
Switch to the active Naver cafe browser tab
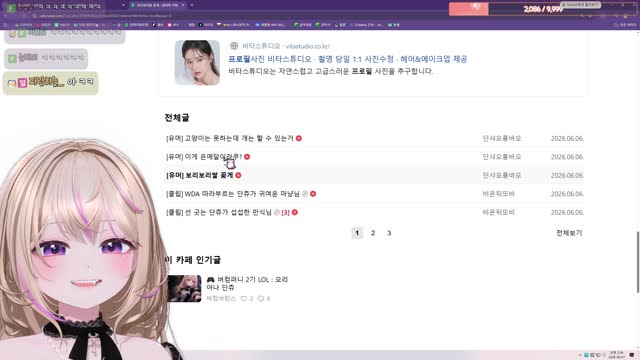click(157, 5)
